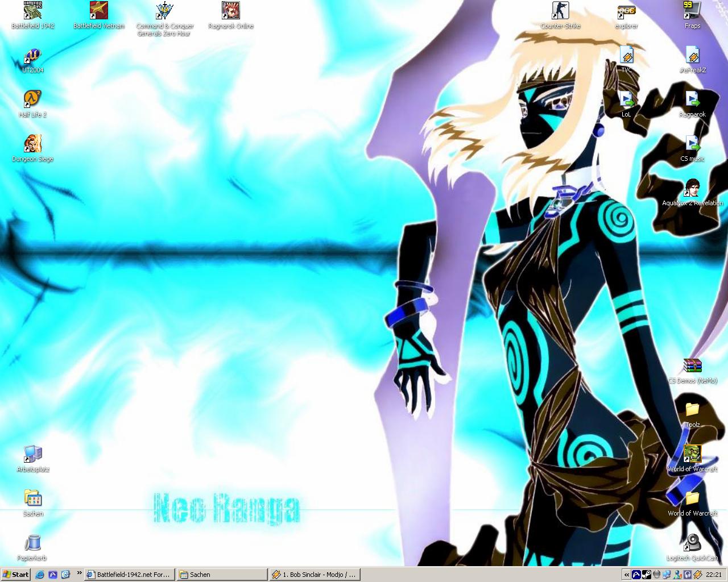Launch World of Warcraft orc-face shortcut

692,459
